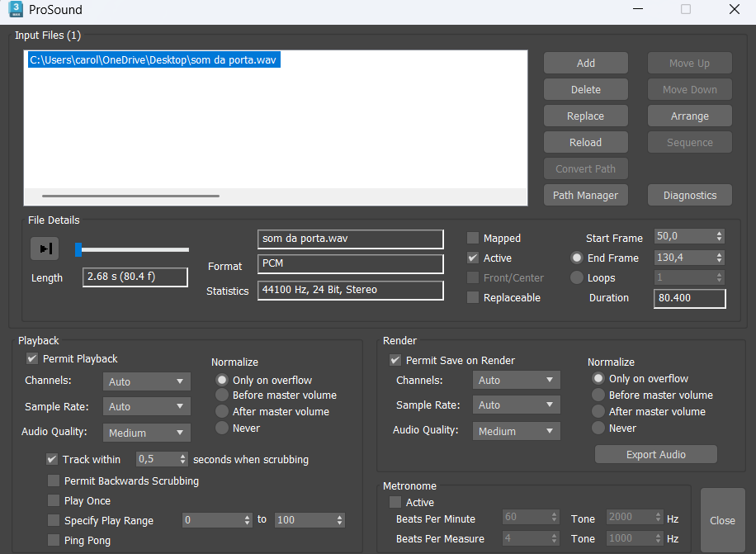
Task: Select the Loops radio button
Action: tap(577, 277)
